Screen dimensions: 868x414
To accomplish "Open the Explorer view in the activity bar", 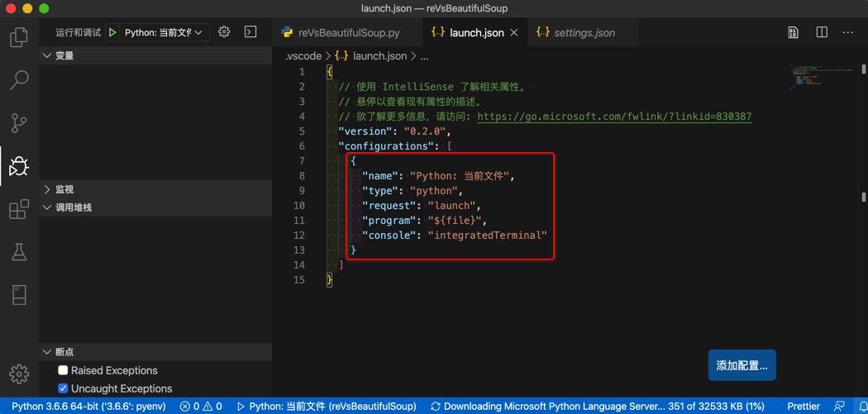I will click(x=19, y=37).
